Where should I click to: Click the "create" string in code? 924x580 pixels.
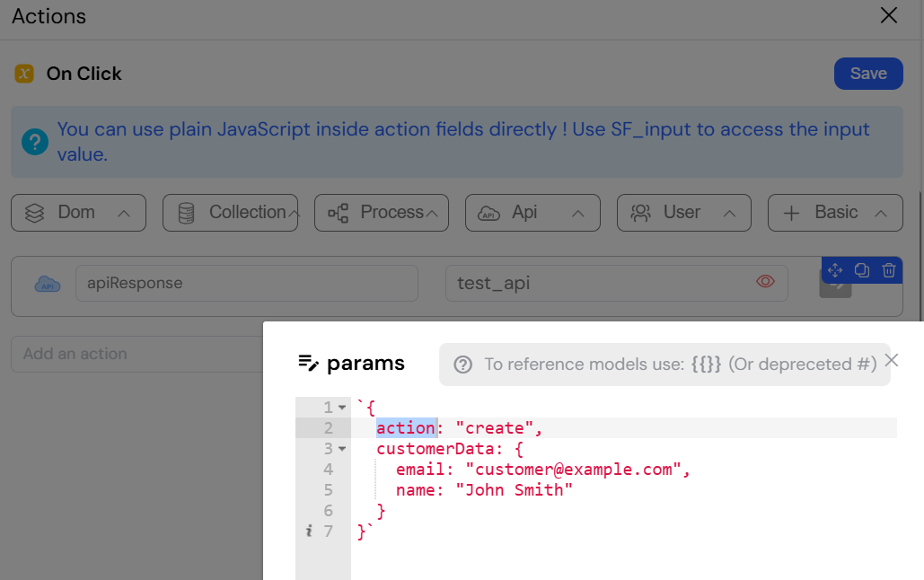(495, 428)
